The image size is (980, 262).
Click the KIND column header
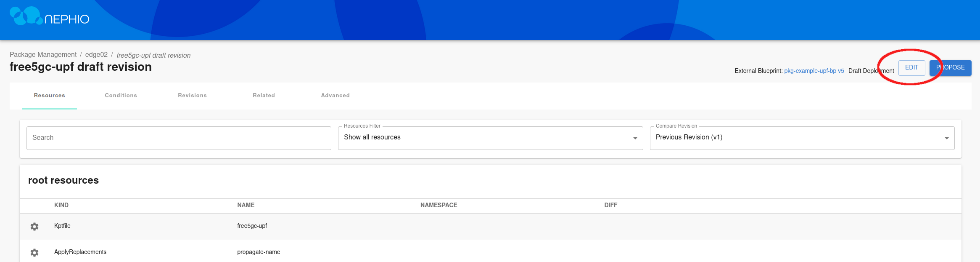(61, 205)
